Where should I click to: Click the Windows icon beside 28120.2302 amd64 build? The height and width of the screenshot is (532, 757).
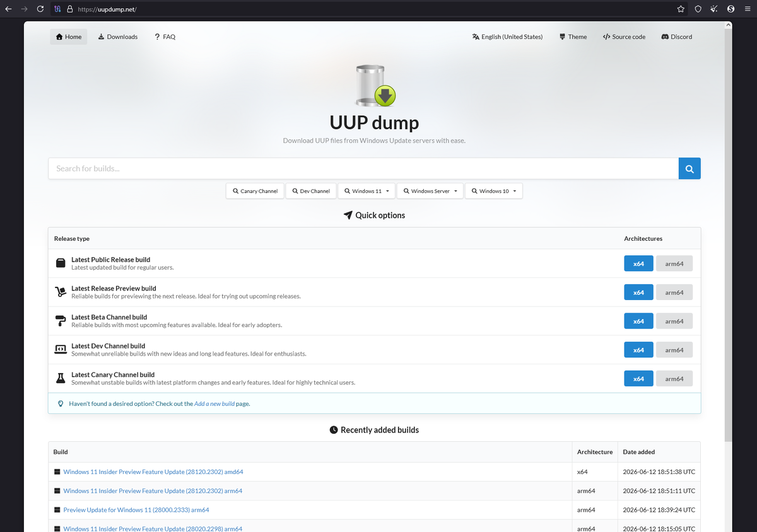click(x=57, y=472)
